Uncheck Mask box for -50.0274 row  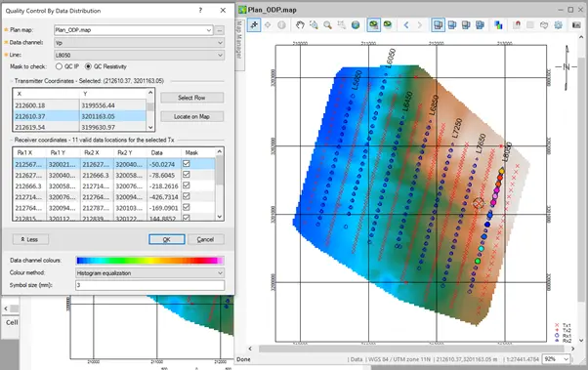(x=186, y=164)
